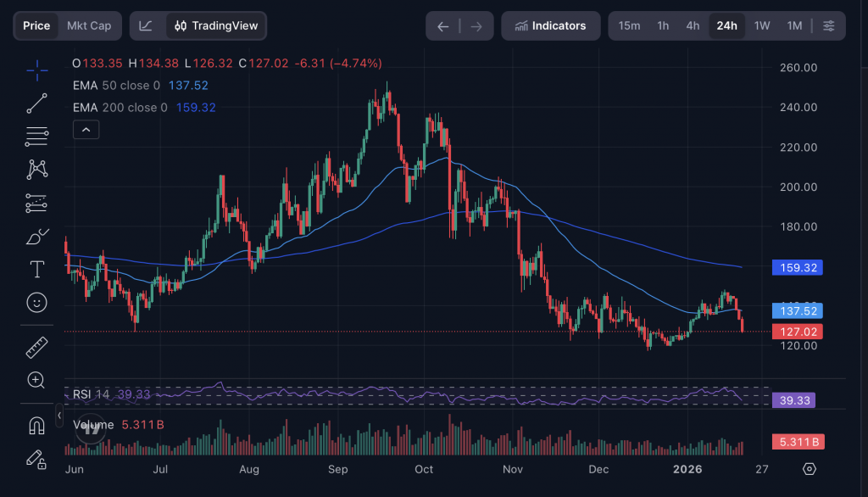Image resolution: width=868 pixels, height=497 pixels.
Task: Click the undo back arrow
Action: (442, 26)
